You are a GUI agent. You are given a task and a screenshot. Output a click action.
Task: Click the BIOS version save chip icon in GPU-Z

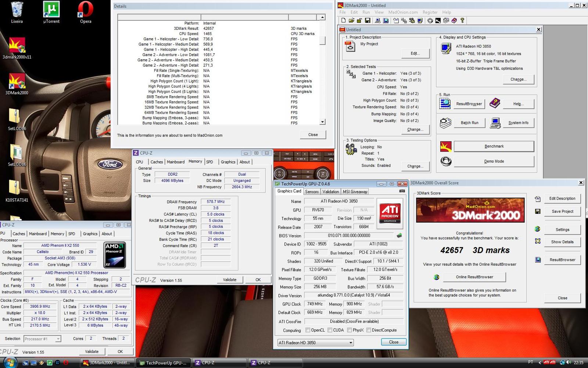point(399,236)
